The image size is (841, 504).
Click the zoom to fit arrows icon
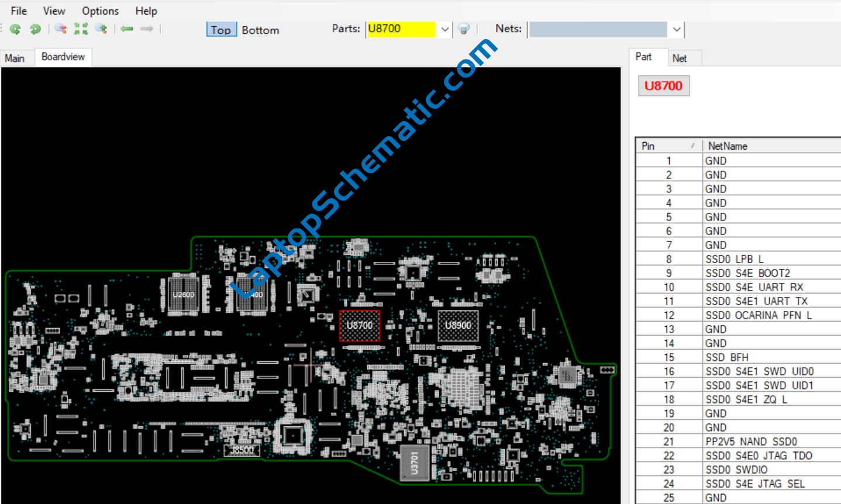pyautogui.click(x=81, y=29)
